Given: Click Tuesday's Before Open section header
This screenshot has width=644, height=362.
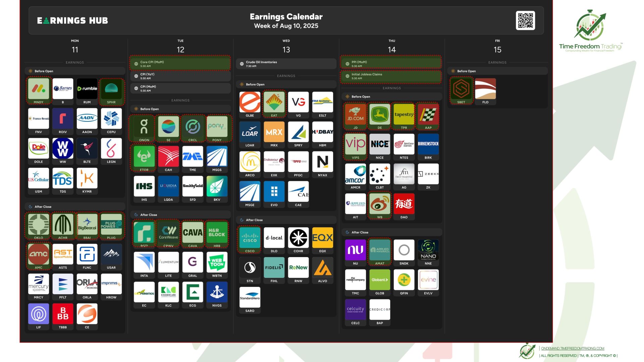Looking at the screenshot, I should tap(180, 109).
